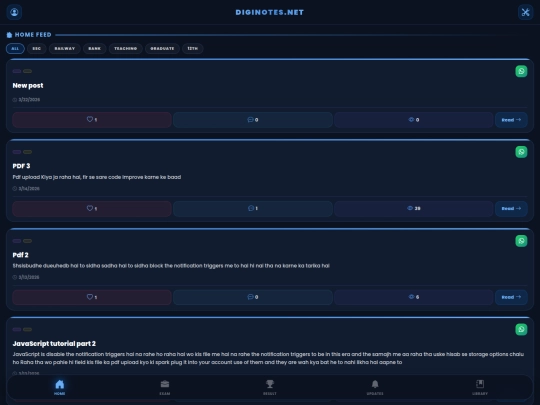Open the Library tab in bottom navigation
The width and height of the screenshot is (540, 405).
click(480, 387)
